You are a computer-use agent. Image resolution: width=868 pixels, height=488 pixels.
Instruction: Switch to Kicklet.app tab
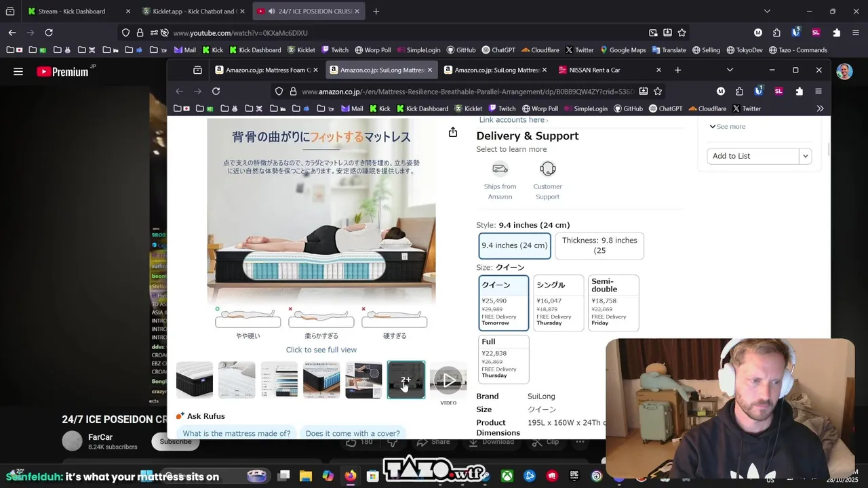[194, 12]
